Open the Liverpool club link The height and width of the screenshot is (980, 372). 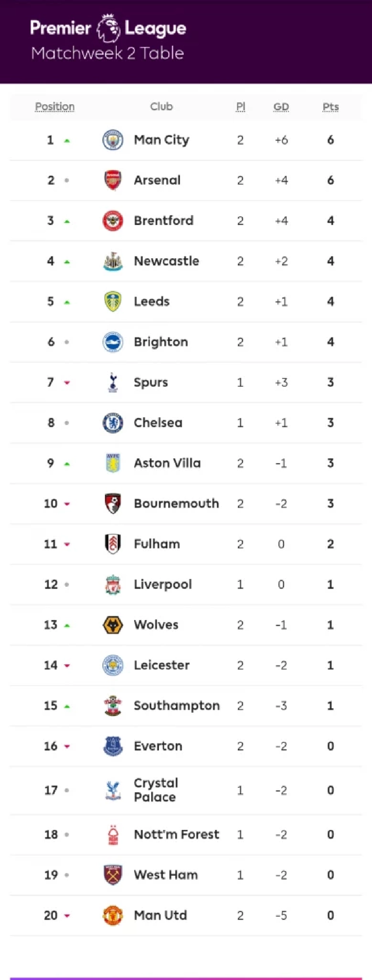tap(163, 584)
